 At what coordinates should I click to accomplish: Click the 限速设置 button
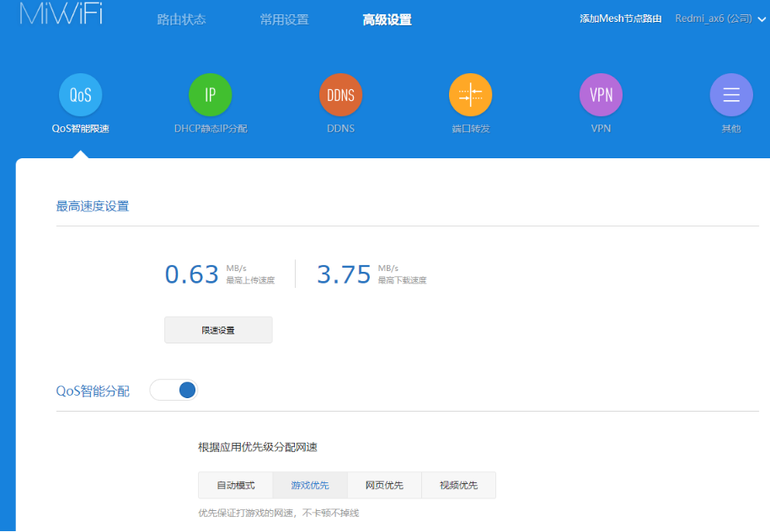pyautogui.click(x=218, y=330)
